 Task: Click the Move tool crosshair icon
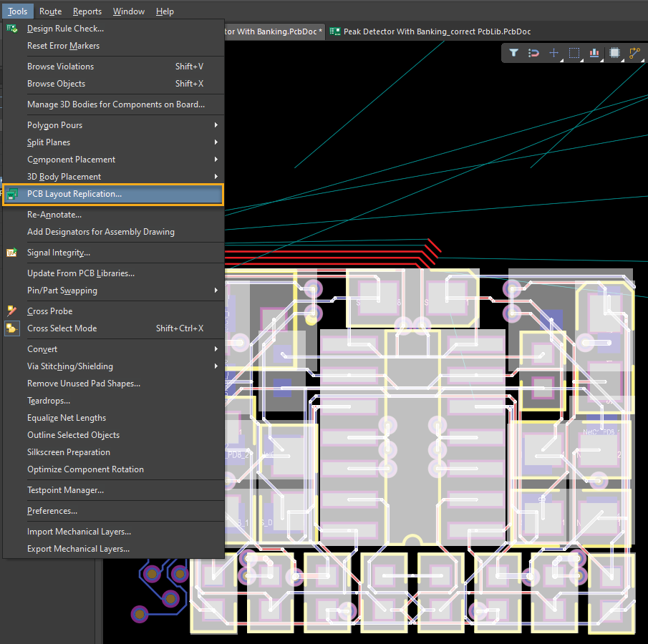click(553, 52)
